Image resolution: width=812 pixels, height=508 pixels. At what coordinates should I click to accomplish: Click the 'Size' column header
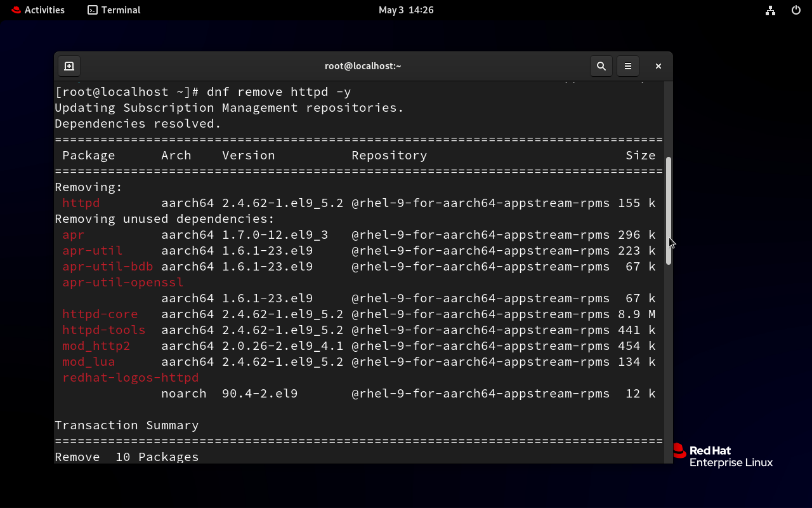coord(641,156)
